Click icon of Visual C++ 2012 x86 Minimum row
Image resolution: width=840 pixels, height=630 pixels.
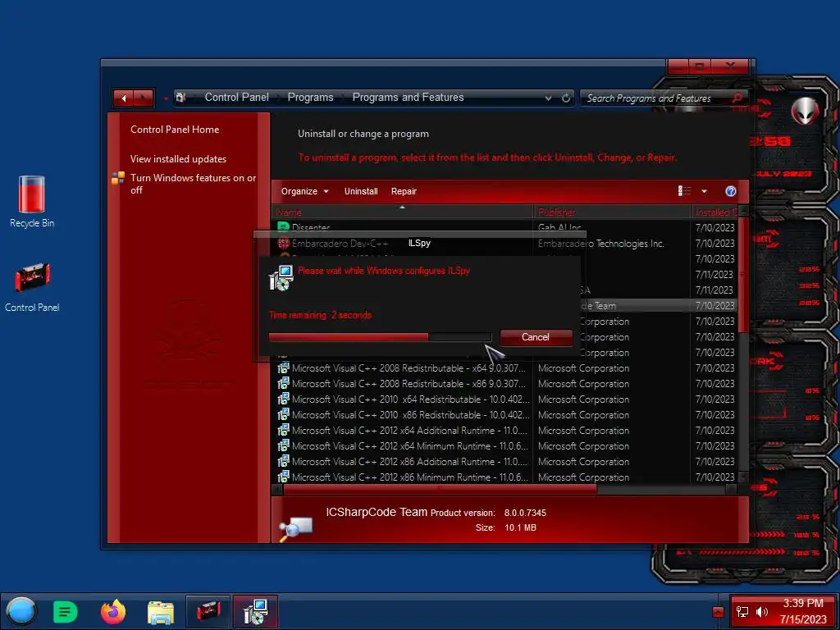point(283,477)
